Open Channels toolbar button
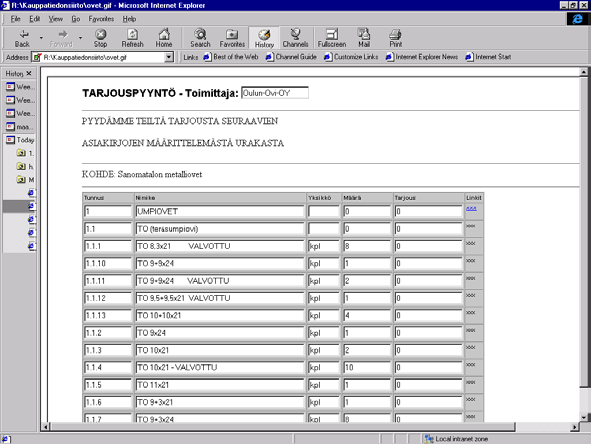The width and height of the screenshot is (591, 444). 296,38
